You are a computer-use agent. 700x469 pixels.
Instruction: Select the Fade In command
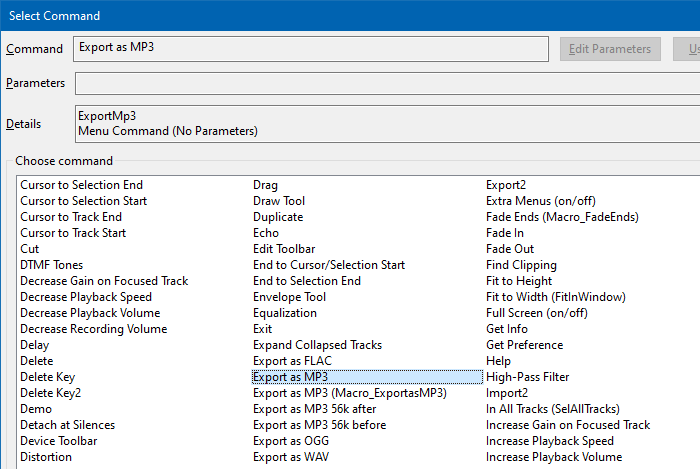(505, 233)
